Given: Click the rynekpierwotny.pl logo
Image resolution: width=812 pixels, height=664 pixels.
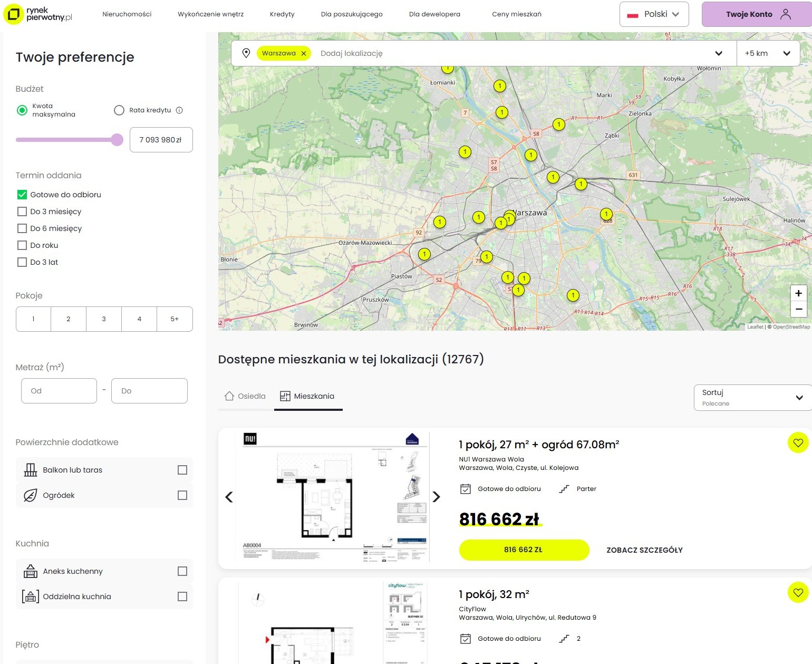Looking at the screenshot, I should coord(38,14).
